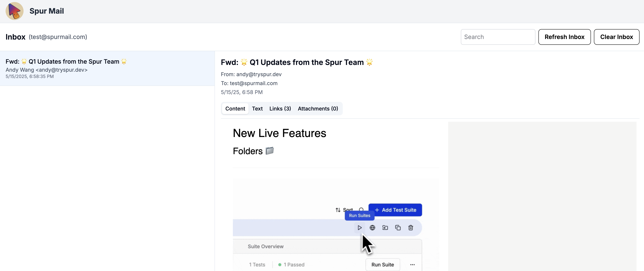This screenshot has width=644, height=271.
Task: Click the Run Suite button
Action: (x=383, y=264)
